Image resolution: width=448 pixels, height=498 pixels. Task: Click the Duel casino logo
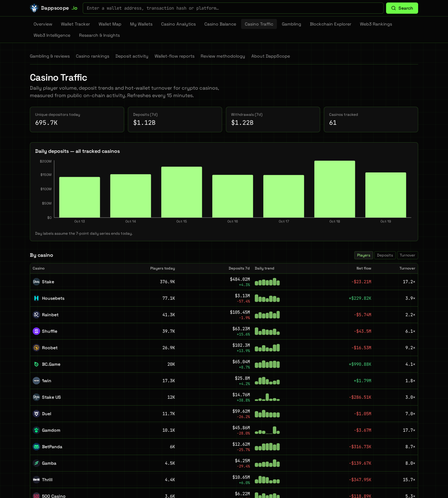[x=36, y=414]
